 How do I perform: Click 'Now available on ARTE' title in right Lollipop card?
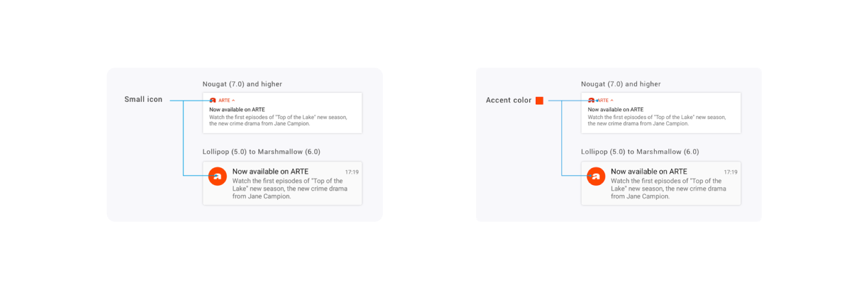pyautogui.click(x=649, y=171)
